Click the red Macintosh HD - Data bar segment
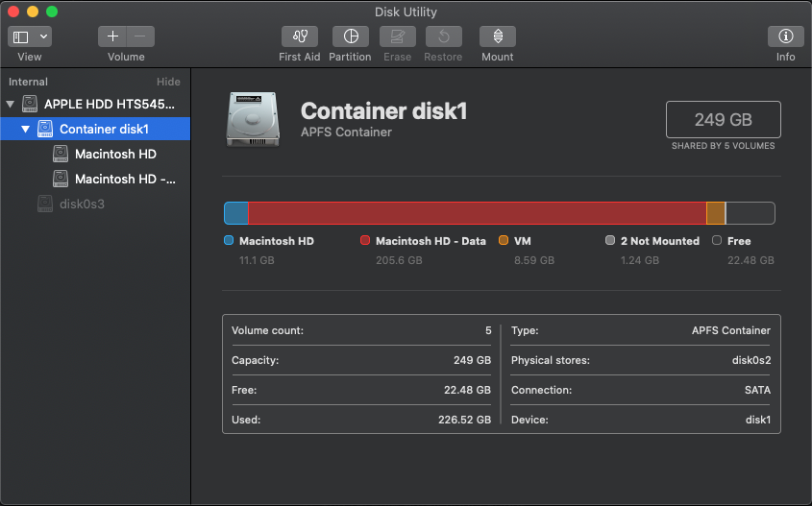 pyautogui.click(x=477, y=213)
